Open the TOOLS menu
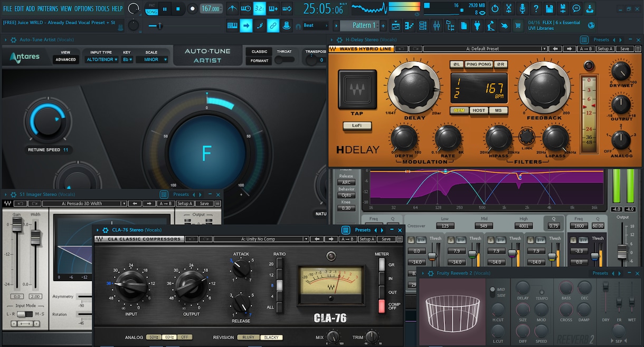 click(x=102, y=8)
